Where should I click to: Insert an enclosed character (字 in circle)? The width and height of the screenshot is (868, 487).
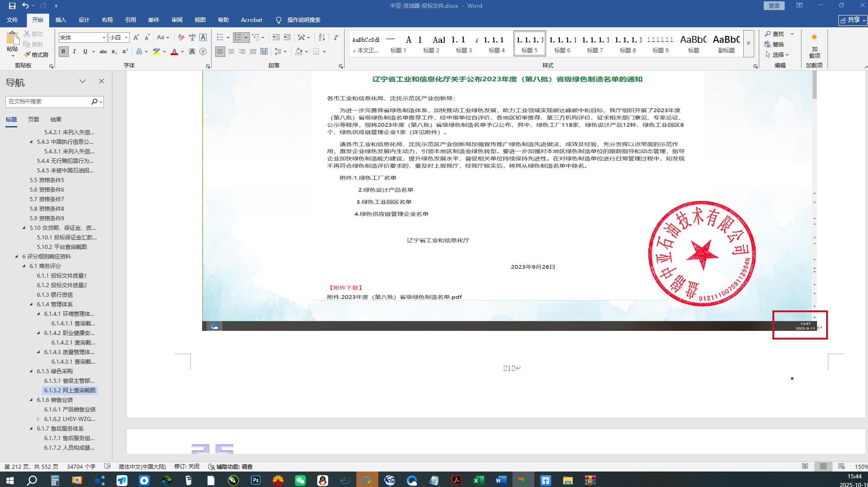click(x=203, y=51)
